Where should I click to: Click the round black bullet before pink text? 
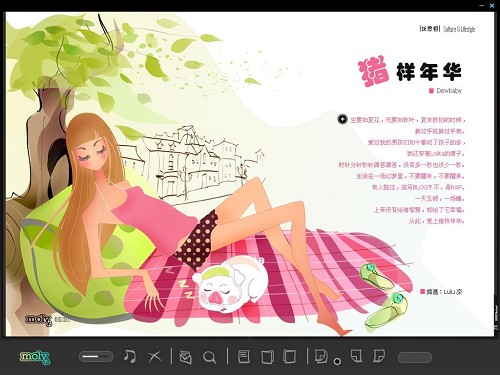pyautogui.click(x=342, y=119)
